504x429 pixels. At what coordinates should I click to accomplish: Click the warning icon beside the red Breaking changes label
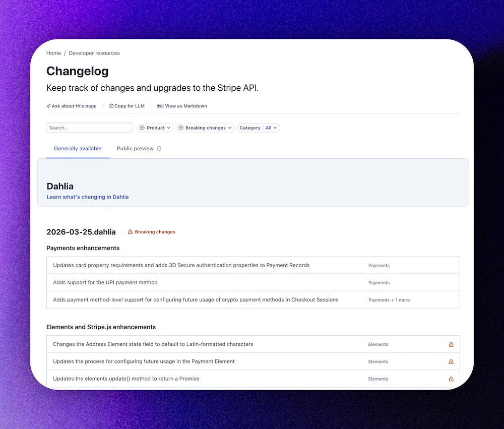click(x=130, y=231)
